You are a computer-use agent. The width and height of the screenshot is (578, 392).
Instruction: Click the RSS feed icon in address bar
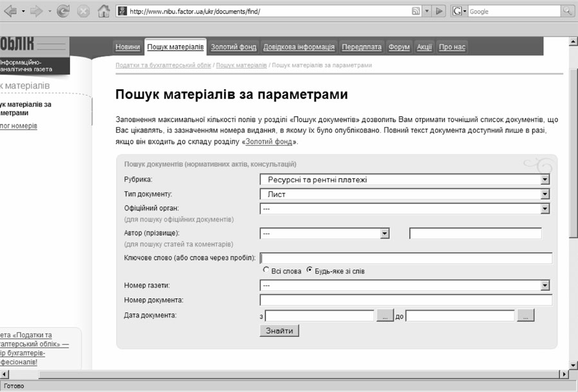point(417,12)
